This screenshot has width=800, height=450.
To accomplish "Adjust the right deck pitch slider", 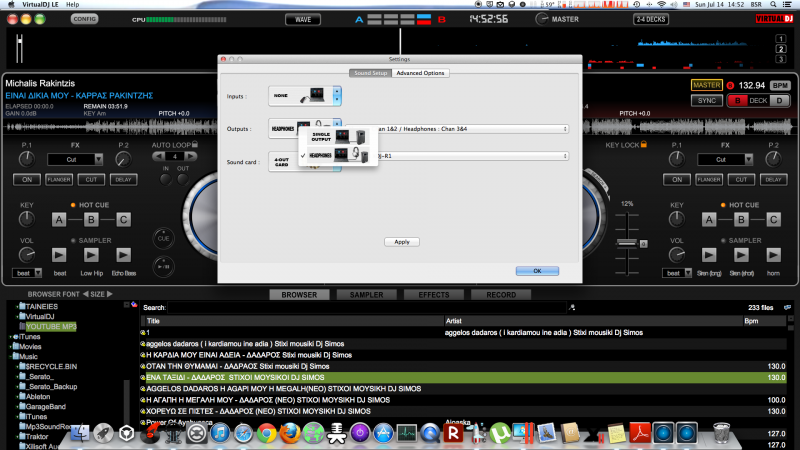I will point(627,243).
